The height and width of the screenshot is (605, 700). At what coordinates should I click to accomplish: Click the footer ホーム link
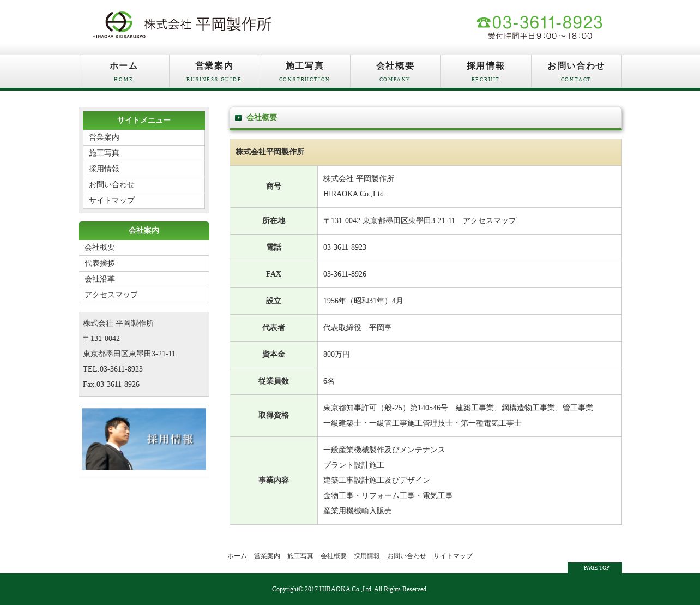pos(237,556)
